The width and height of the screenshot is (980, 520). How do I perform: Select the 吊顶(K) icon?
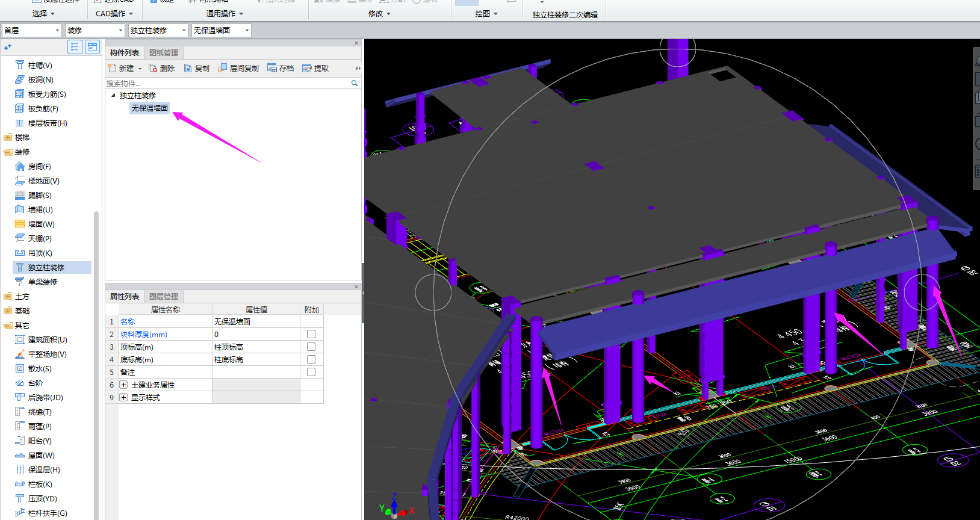tap(20, 253)
